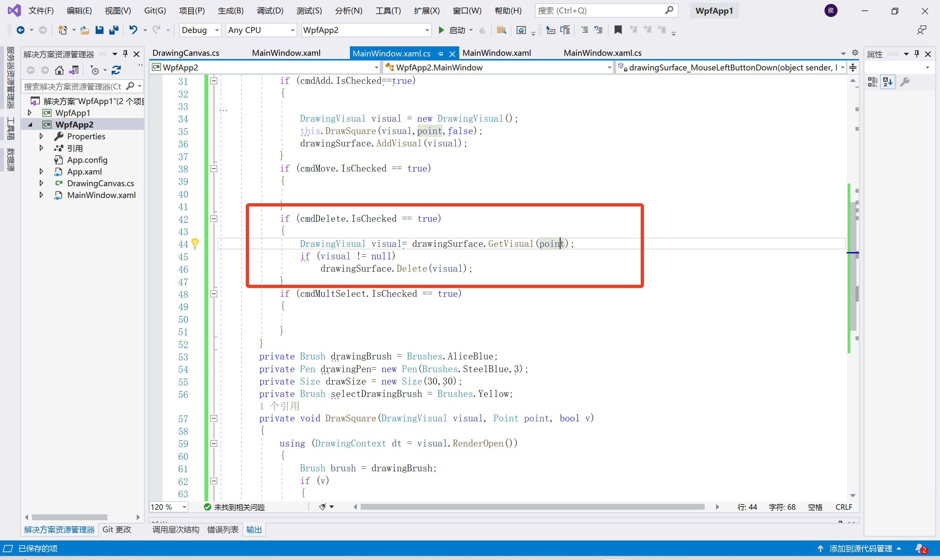Click the Home icon in Solution Explorer
Viewport: 940px width, 560px height.
click(x=59, y=70)
